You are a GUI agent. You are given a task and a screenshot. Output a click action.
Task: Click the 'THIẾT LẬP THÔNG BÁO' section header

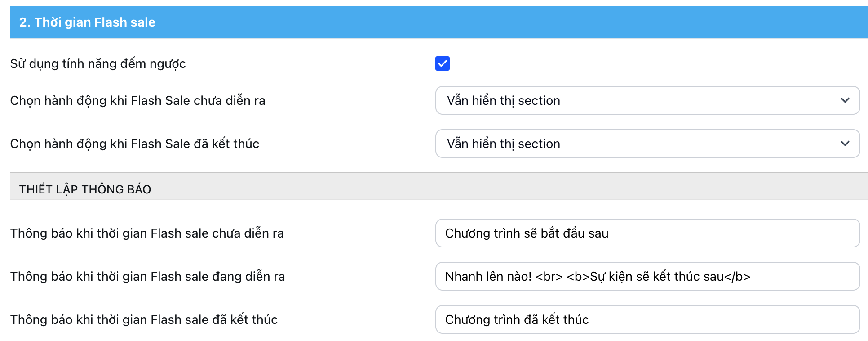[85, 189]
